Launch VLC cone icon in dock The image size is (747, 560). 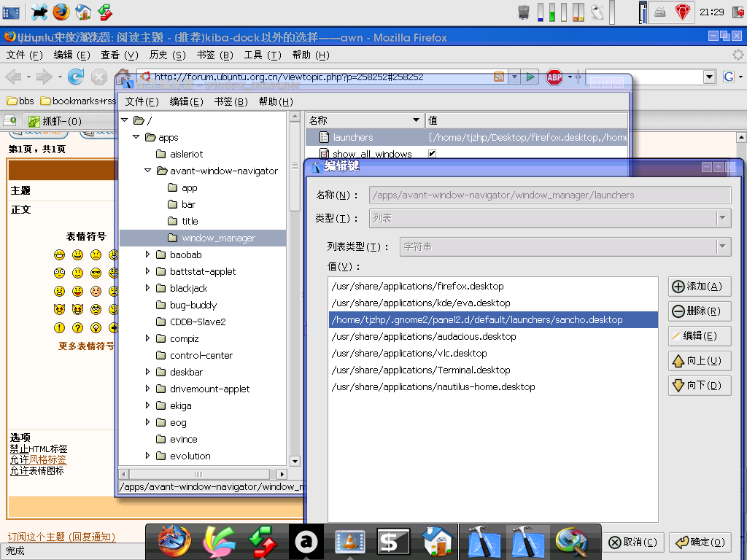click(349, 542)
